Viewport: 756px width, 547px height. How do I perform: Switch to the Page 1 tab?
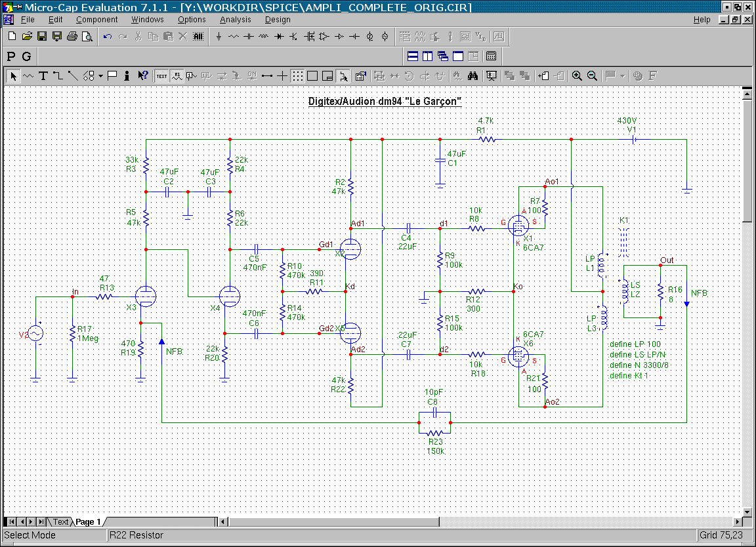coord(88,521)
